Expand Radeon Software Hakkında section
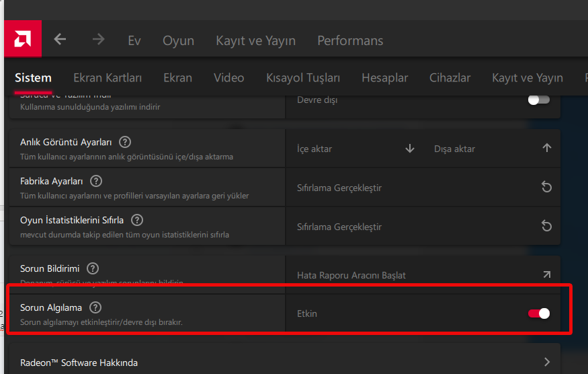The height and width of the screenshot is (374, 588). coord(547,363)
